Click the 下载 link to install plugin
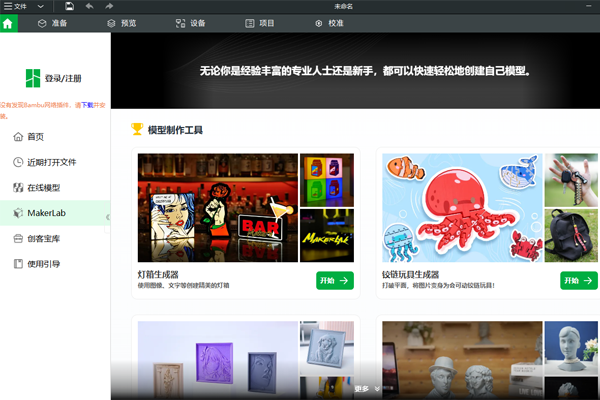 click(x=87, y=104)
